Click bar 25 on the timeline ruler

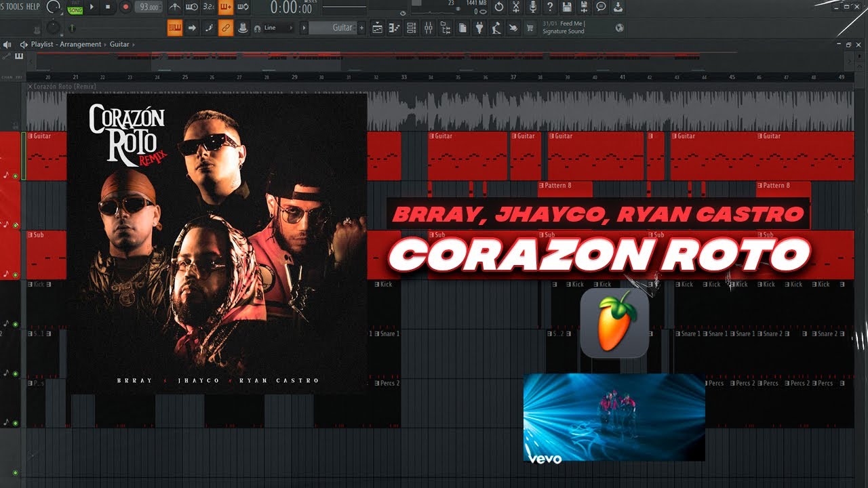click(x=185, y=77)
